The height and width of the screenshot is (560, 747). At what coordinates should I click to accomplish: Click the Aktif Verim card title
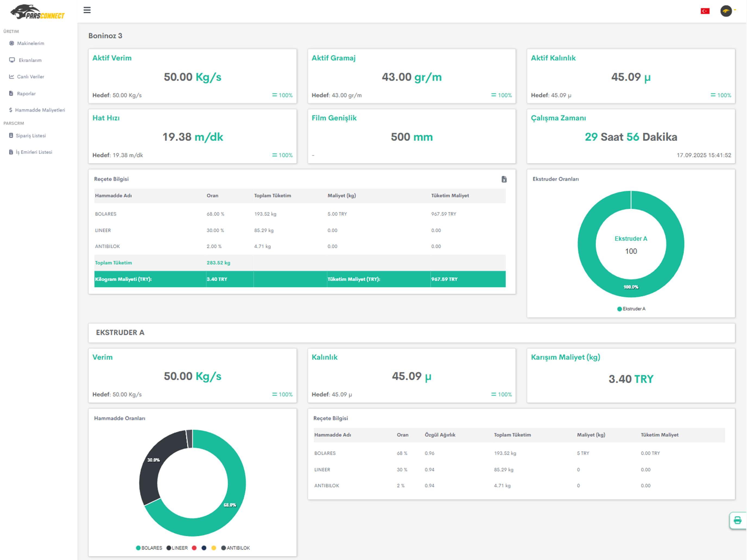click(112, 58)
